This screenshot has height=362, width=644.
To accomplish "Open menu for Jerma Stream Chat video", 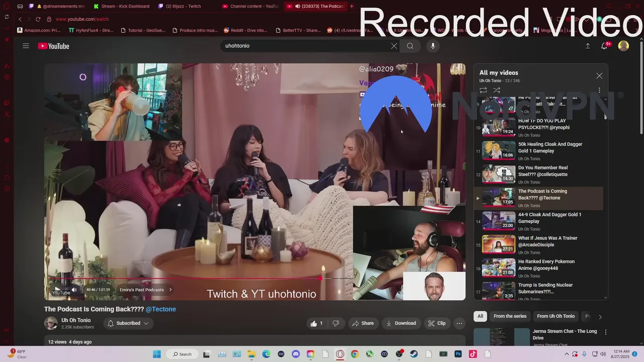I will [606, 332].
